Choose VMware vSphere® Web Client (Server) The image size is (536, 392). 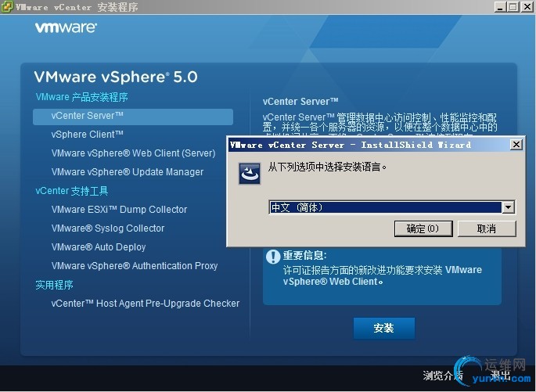click(x=133, y=153)
